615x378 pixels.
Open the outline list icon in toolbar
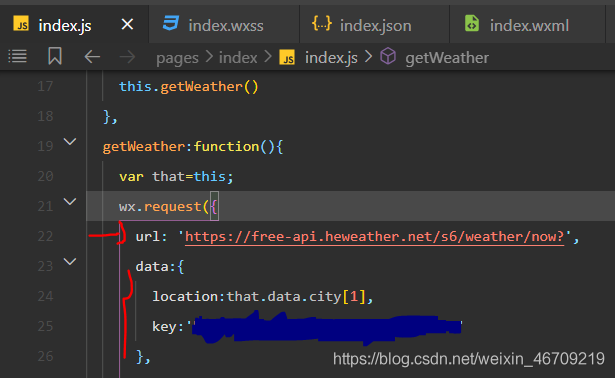pyautogui.click(x=18, y=56)
